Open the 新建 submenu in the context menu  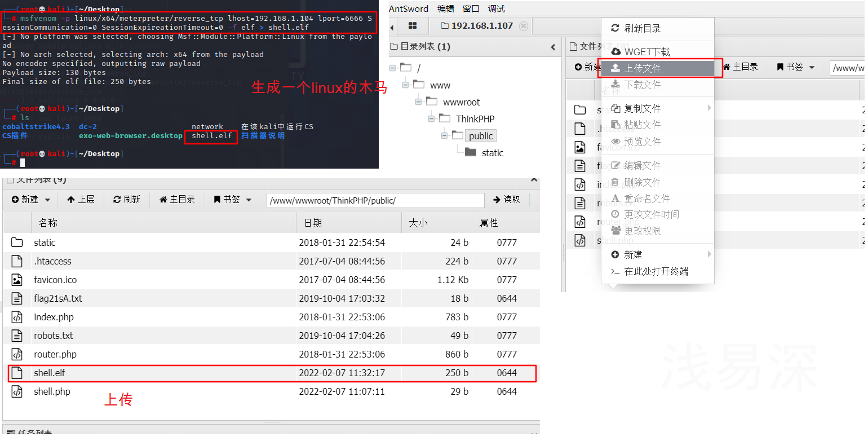(x=658, y=254)
